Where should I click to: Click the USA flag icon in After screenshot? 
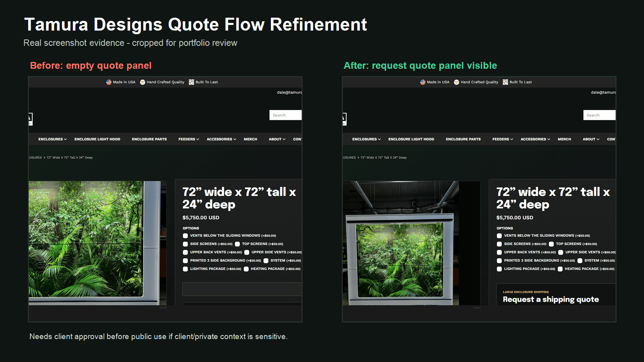(423, 82)
